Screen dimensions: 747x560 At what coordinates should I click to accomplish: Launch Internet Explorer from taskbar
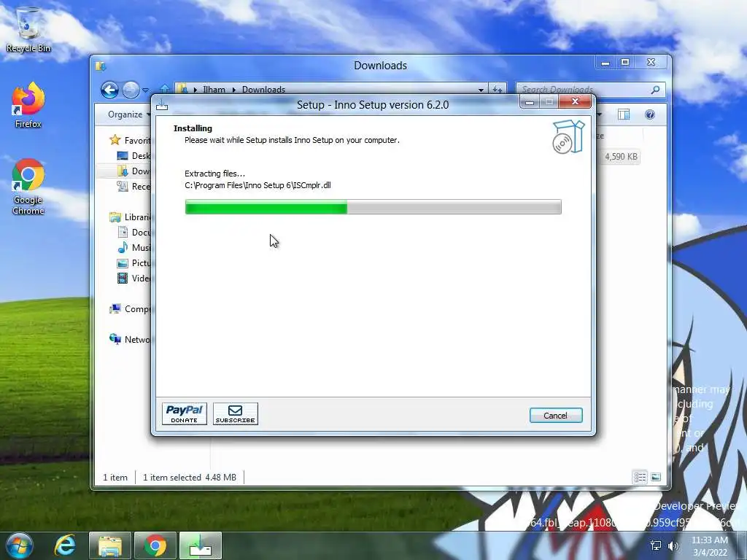pyautogui.click(x=65, y=545)
